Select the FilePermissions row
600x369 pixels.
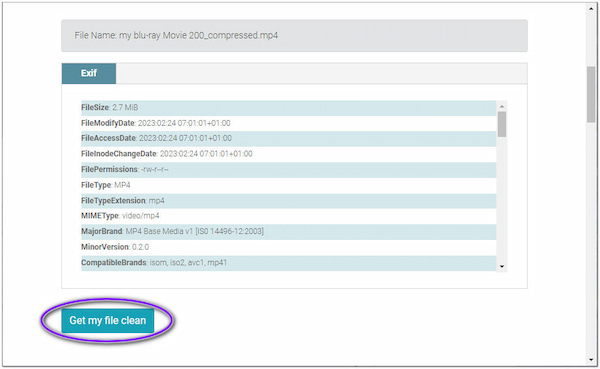pos(289,170)
